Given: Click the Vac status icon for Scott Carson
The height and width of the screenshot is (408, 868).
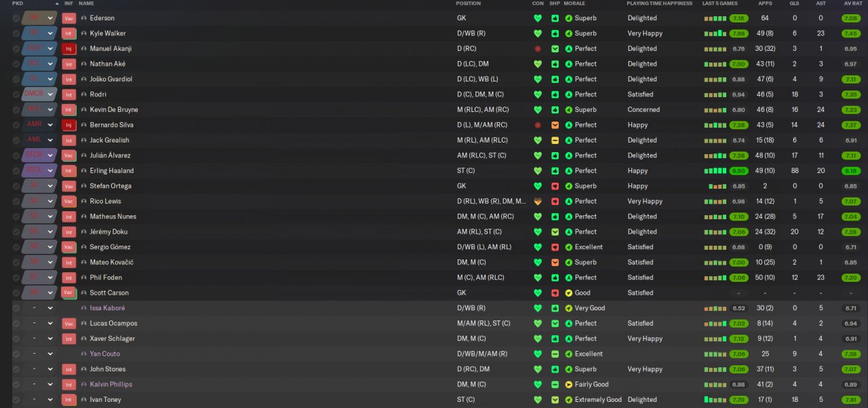Looking at the screenshot, I should point(68,293).
